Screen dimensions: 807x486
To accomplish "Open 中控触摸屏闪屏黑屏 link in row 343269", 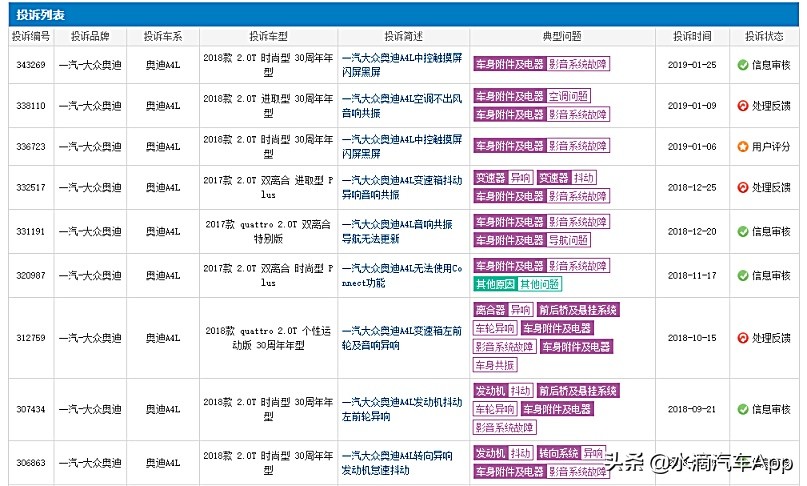I will 402,65.
